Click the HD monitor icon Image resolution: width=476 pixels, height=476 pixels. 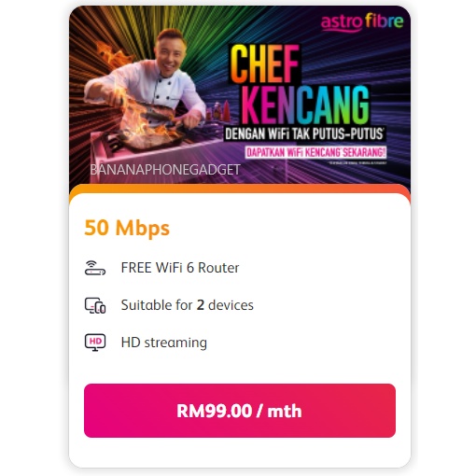click(x=95, y=343)
